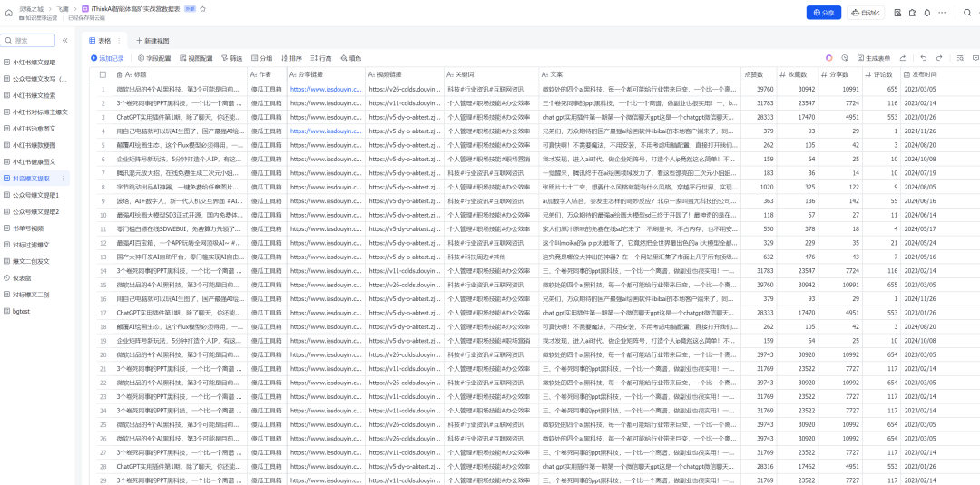Click the 分享链接 column header
This screenshot has height=485, width=980.
click(x=327, y=74)
